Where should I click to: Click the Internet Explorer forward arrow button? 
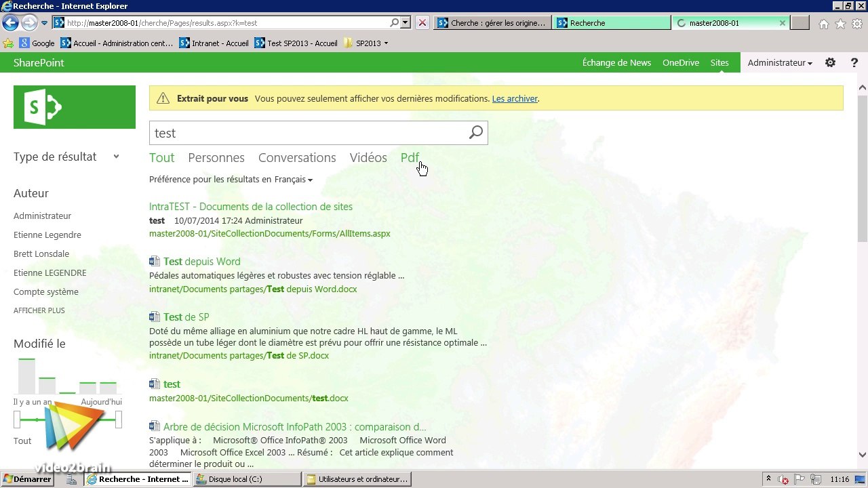click(x=29, y=23)
